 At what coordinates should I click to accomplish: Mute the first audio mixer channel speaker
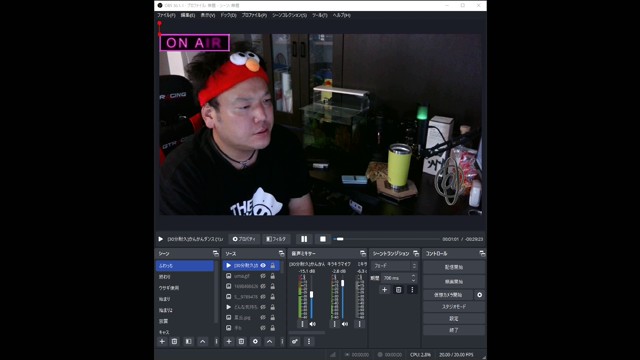click(x=312, y=324)
